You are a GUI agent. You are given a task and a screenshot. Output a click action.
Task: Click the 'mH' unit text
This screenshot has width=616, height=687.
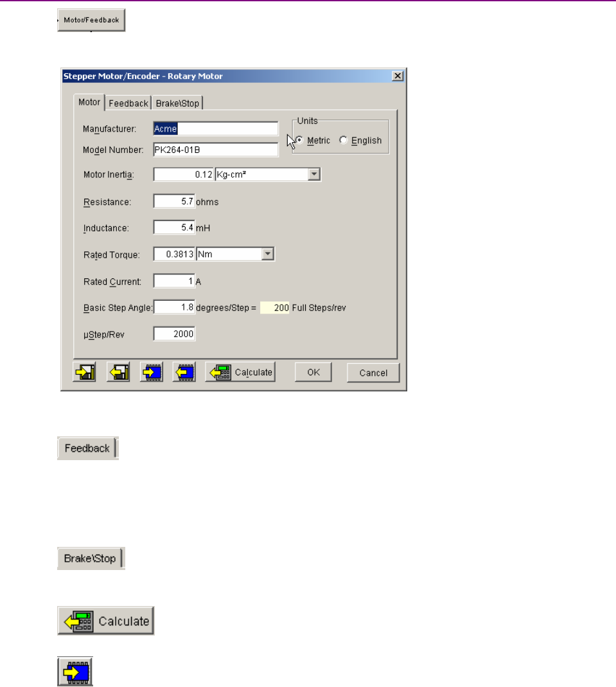tap(203, 228)
